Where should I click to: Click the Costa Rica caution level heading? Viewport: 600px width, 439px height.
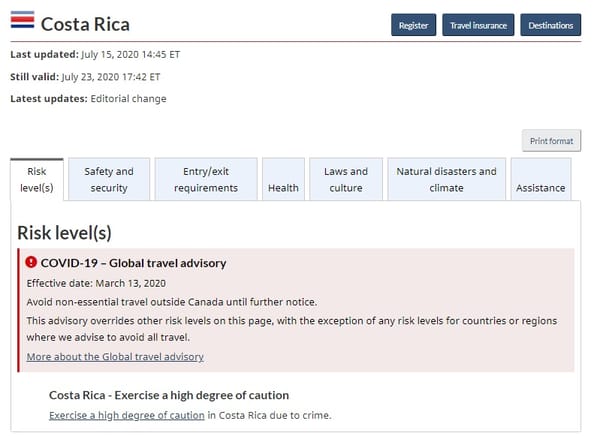click(x=169, y=395)
